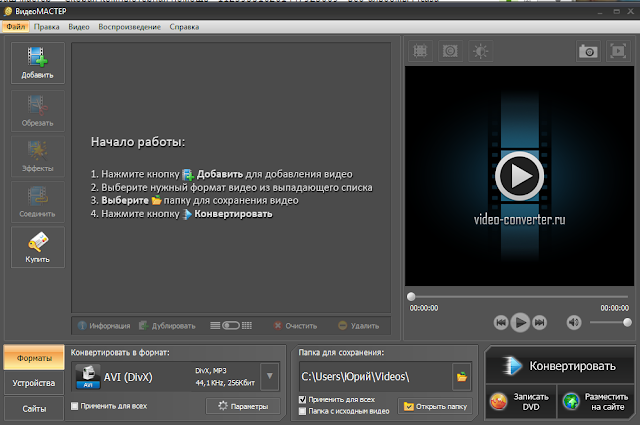Click Разместить на сайте button
640x425 pixels.
596,402
